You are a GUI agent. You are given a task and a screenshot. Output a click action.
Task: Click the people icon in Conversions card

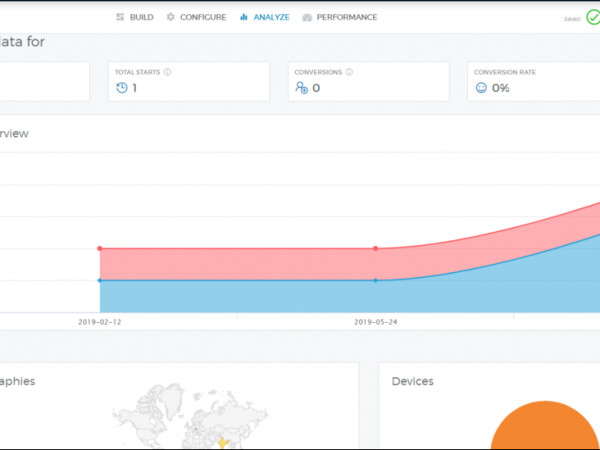[301, 88]
